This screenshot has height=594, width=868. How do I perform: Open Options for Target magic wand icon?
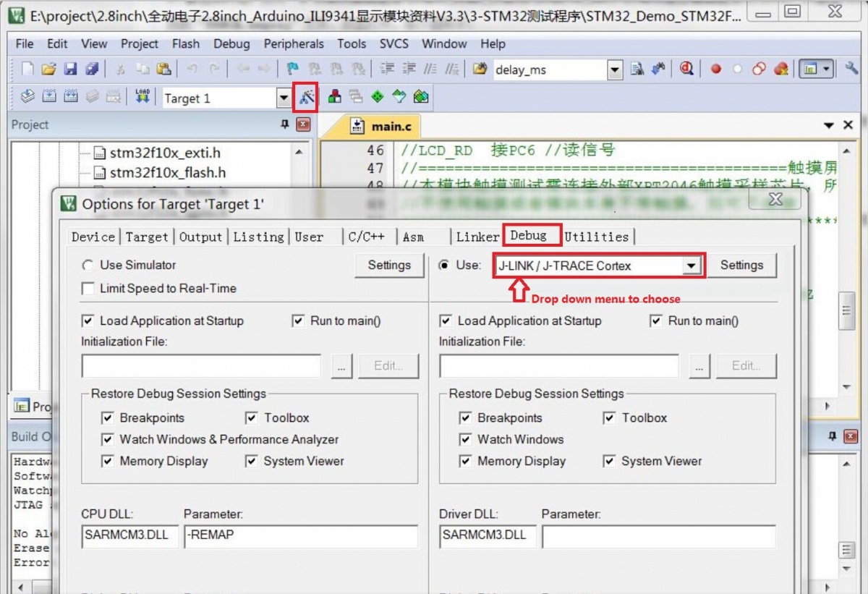pyautogui.click(x=306, y=97)
